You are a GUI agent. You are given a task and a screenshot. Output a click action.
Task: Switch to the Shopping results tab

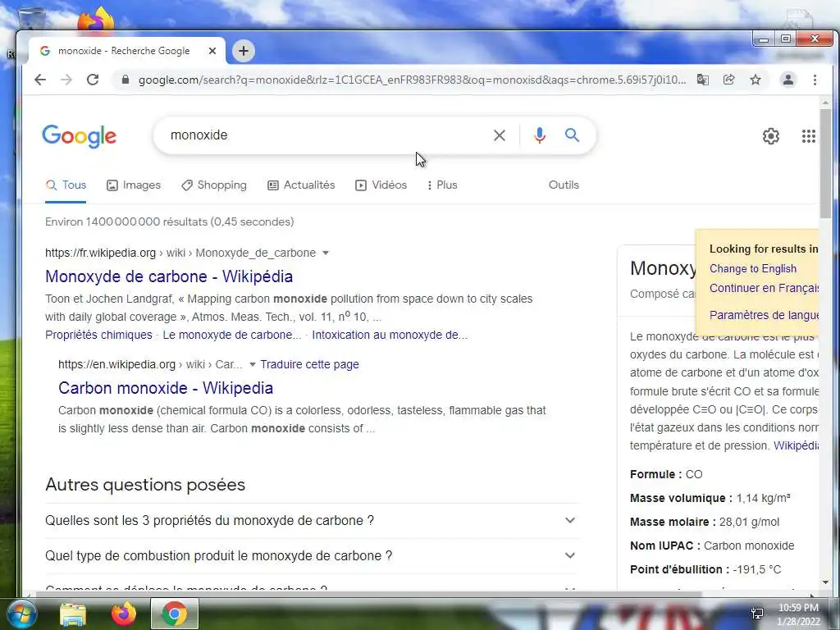click(x=214, y=185)
